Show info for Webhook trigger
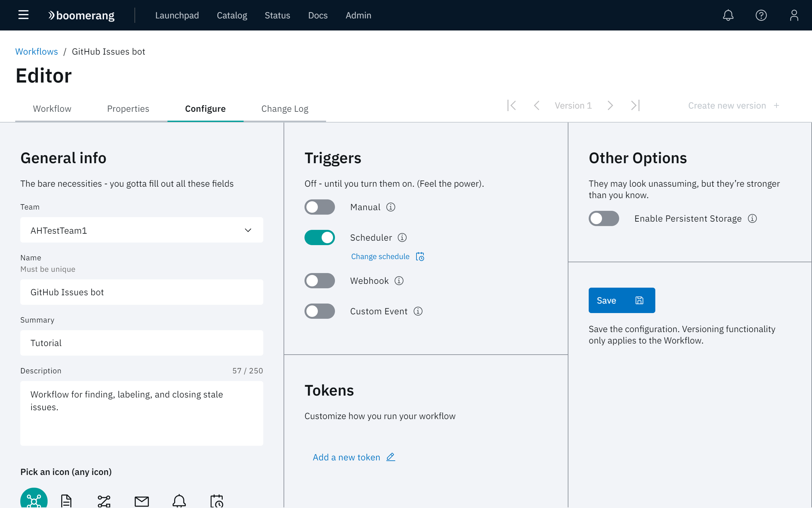Image resolution: width=812 pixels, height=508 pixels. (399, 281)
